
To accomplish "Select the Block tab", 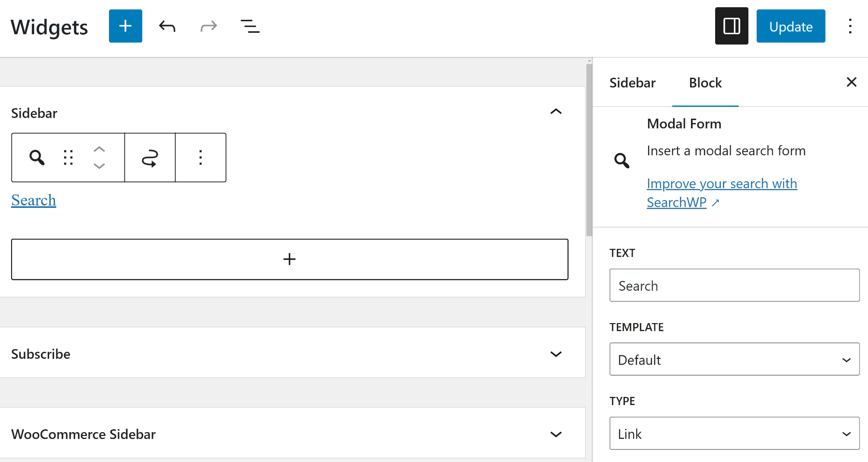I will click(x=705, y=83).
